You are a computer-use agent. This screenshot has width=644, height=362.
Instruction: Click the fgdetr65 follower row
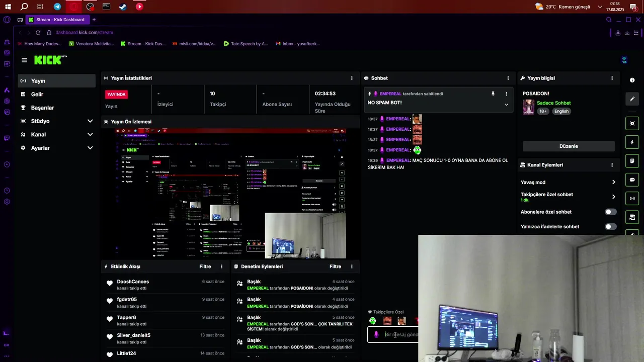tap(165, 303)
